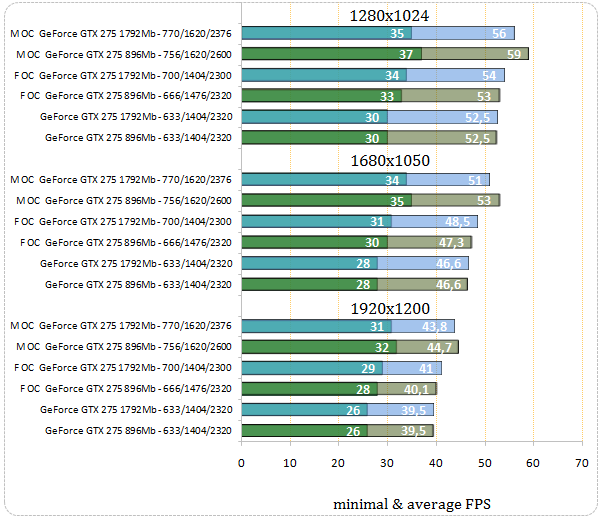The height and width of the screenshot is (518, 601).
Task: Select 'F OC GeForce GTX 275 1792Mb' label under 1680x1050
Action: [123, 222]
